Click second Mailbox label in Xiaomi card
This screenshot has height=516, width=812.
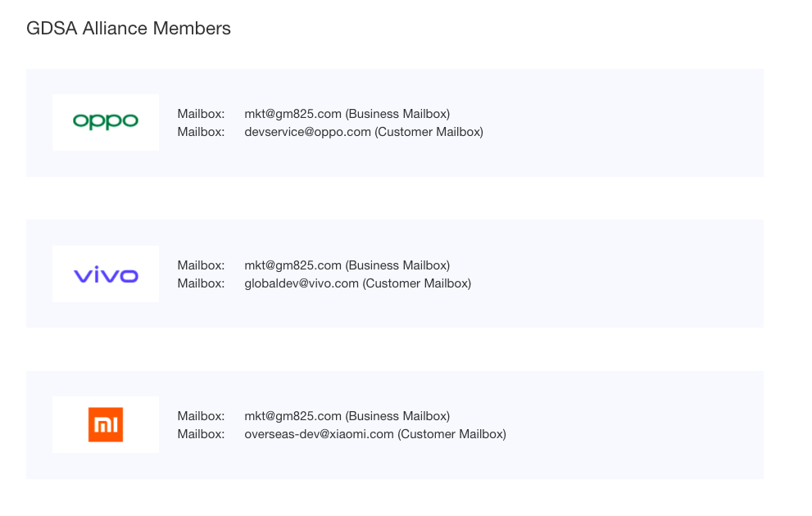pos(201,434)
